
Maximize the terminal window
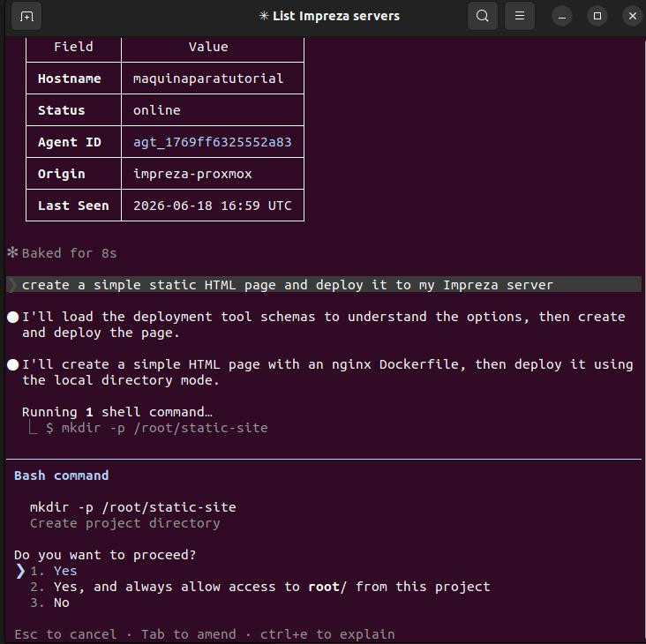(x=597, y=17)
